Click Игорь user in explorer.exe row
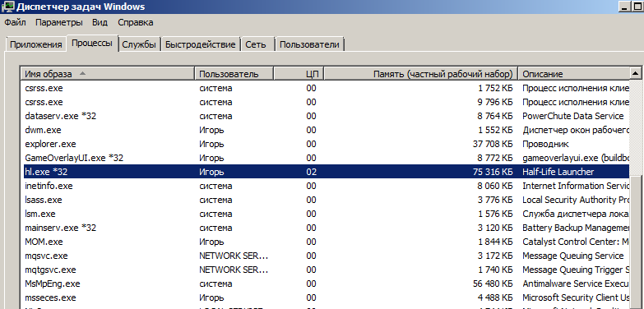The height and width of the screenshot is (309, 644). (x=211, y=144)
